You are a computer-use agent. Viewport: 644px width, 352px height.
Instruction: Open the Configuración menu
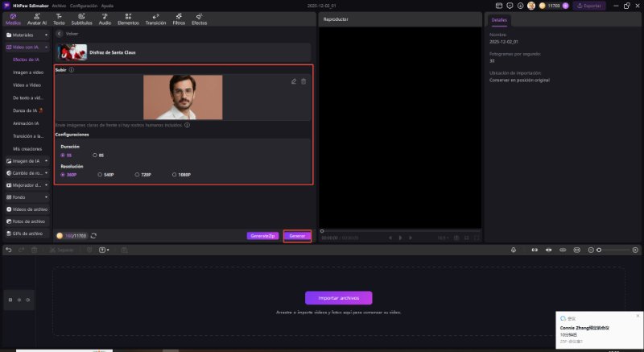84,5
